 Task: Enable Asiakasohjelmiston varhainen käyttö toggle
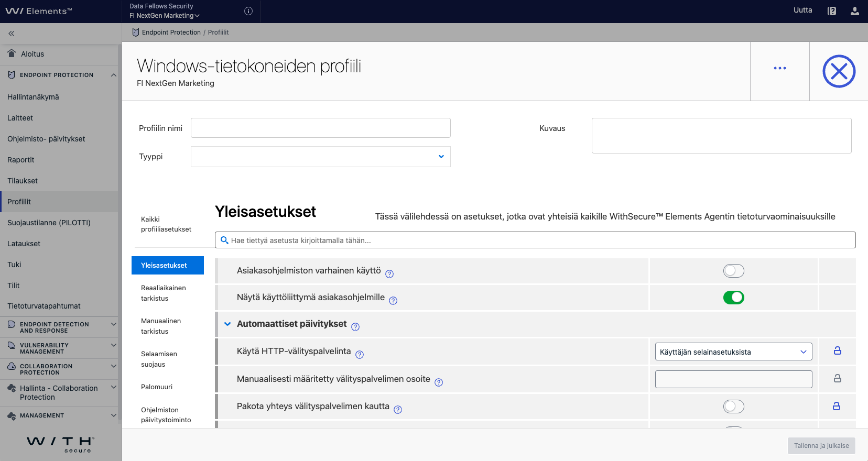click(x=733, y=271)
